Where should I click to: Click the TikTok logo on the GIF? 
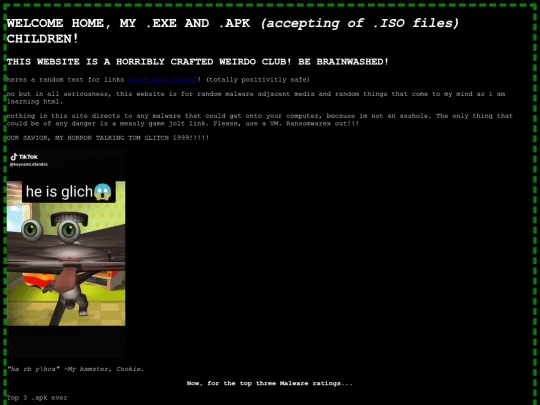tap(24, 157)
